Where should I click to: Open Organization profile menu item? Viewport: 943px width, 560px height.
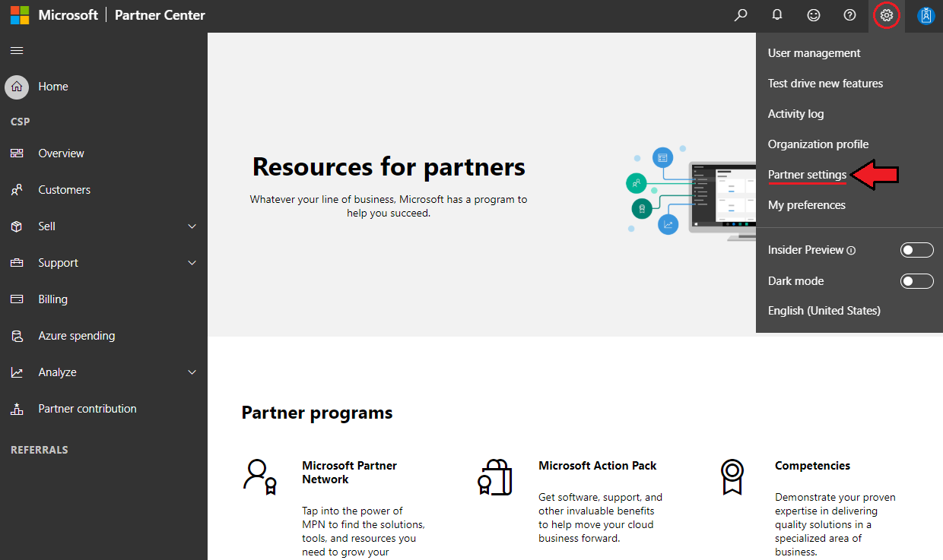point(818,144)
